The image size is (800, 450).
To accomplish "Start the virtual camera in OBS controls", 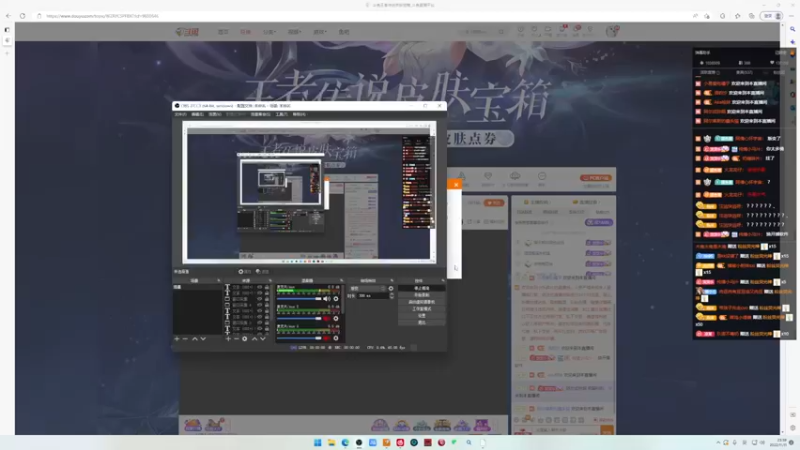I will point(421,302).
